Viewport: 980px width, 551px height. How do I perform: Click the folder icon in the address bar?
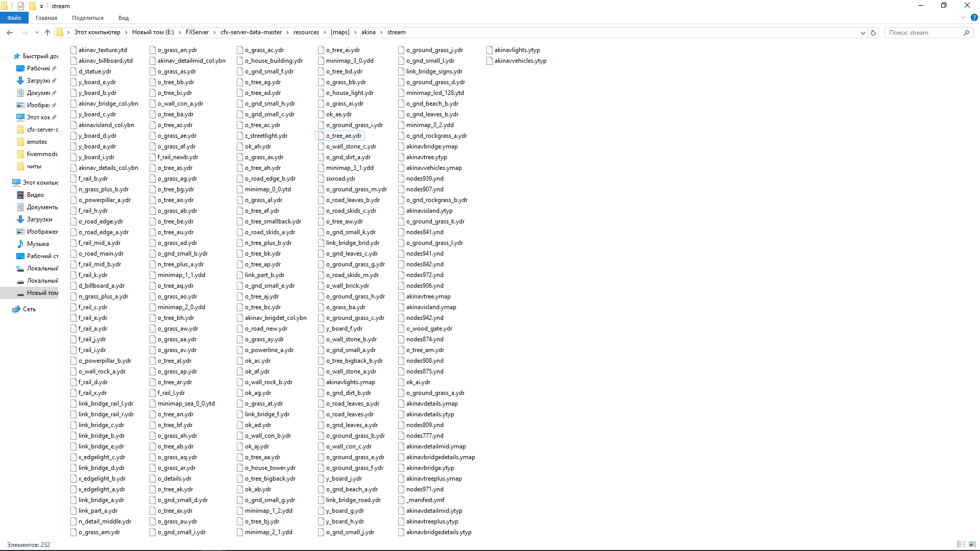point(61,32)
